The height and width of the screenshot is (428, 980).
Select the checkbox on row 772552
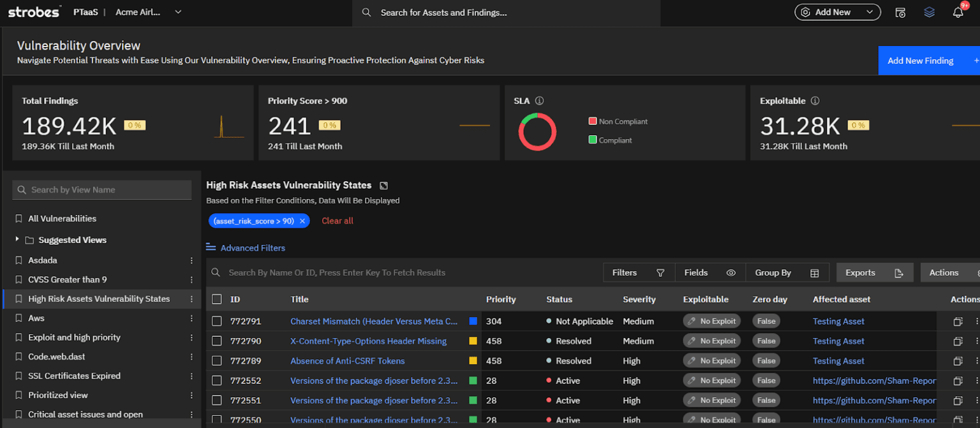click(x=217, y=380)
